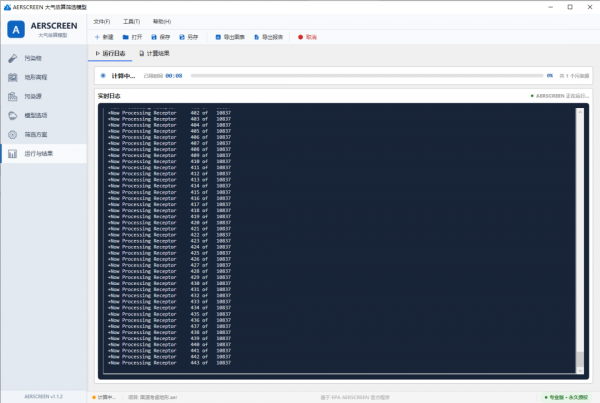Click the 导出图表 export chart button
The image size is (600, 403).
click(x=230, y=37)
